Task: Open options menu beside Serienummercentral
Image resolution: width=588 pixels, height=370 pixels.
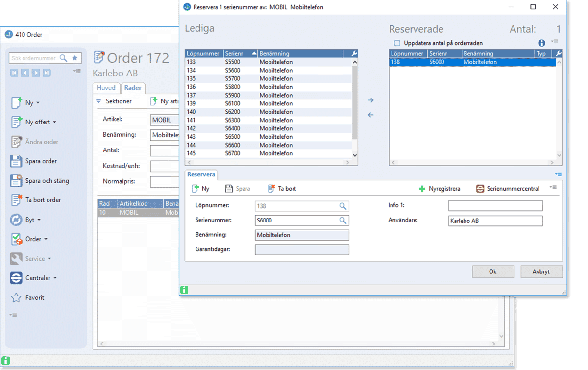Action: pyautogui.click(x=553, y=187)
